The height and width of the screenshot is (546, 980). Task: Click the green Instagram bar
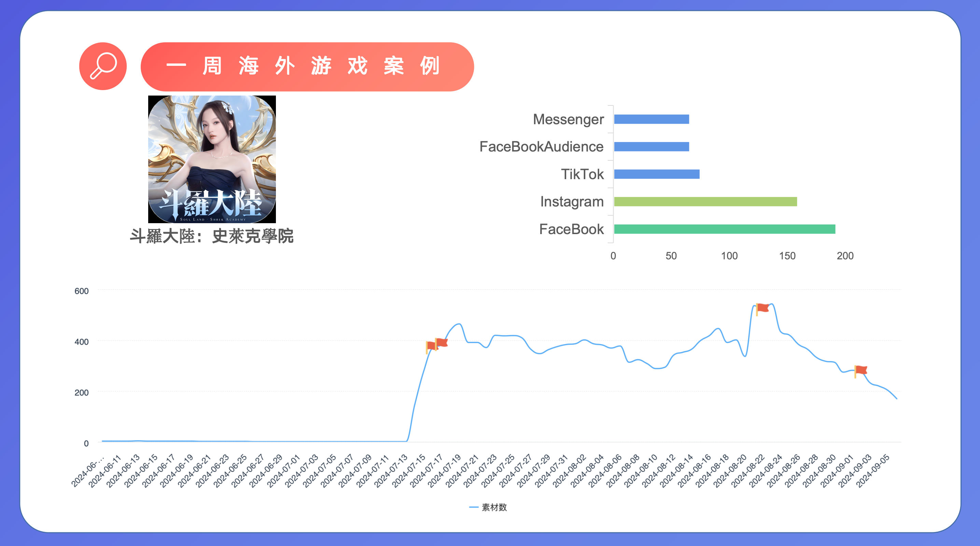pos(705,202)
